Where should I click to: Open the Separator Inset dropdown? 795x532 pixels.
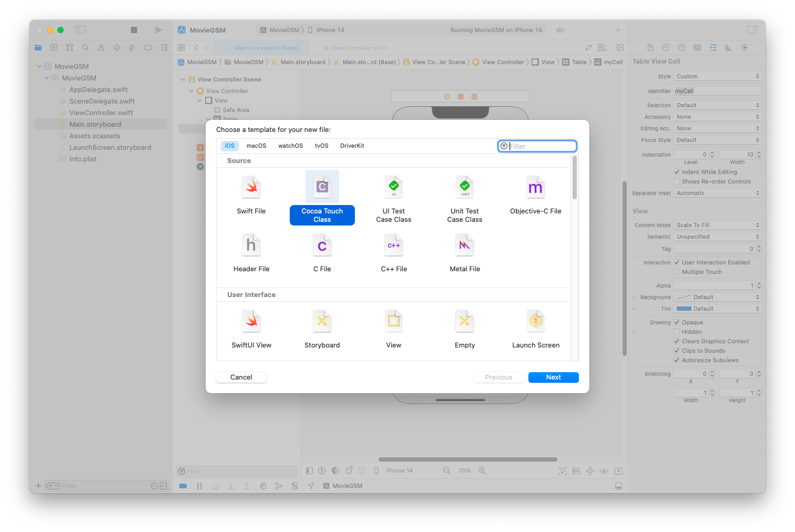tap(717, 193)
